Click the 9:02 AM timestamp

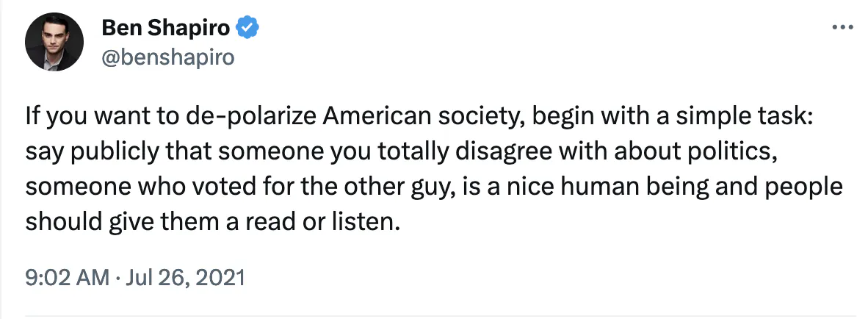point(66,277)
